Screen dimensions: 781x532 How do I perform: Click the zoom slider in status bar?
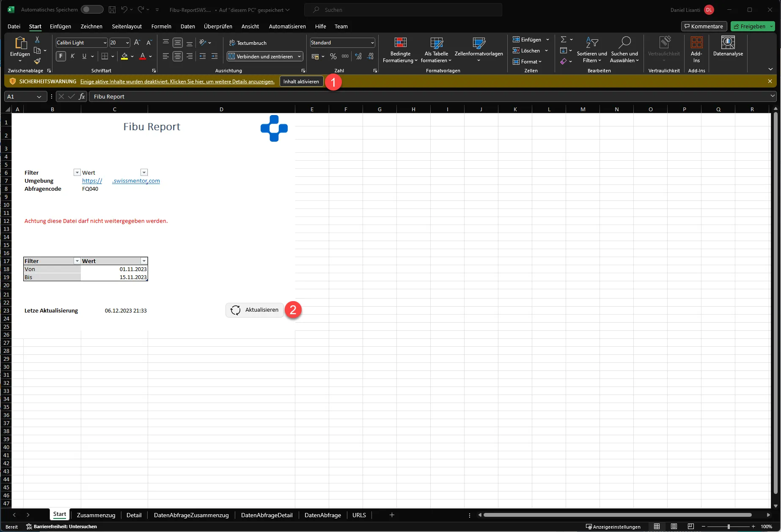click(729, 527)
